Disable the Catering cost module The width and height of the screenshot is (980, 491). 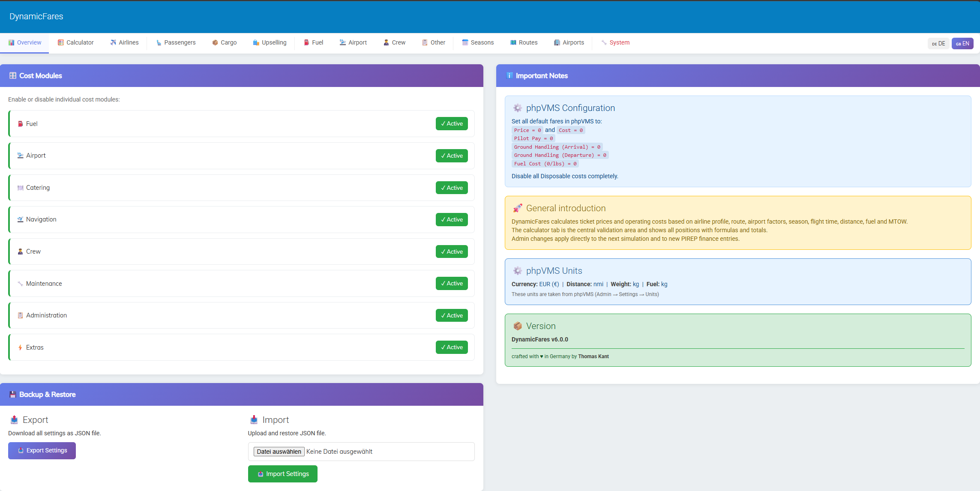(x=452, y=188)
